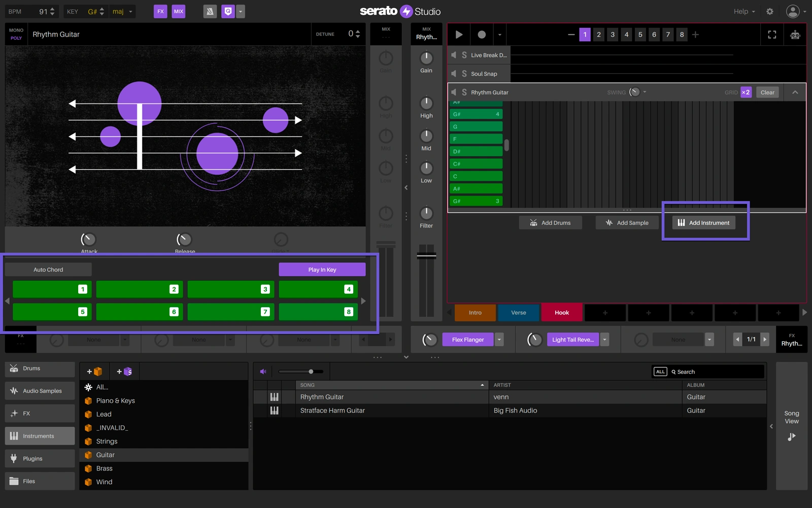Go to next FX page arrow
The width and height of the screenshot is (812, 508).
pos(765,339)
